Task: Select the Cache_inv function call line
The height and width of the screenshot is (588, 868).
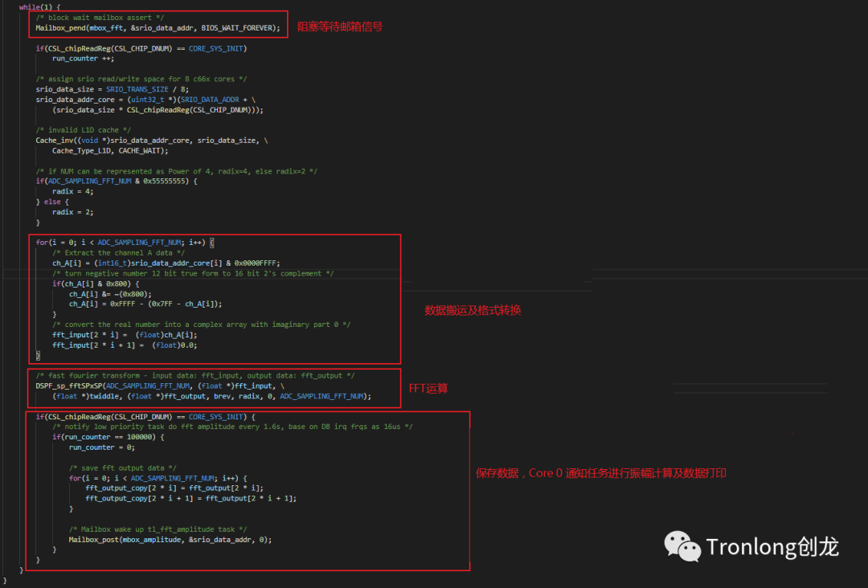Action: [152, 141]
